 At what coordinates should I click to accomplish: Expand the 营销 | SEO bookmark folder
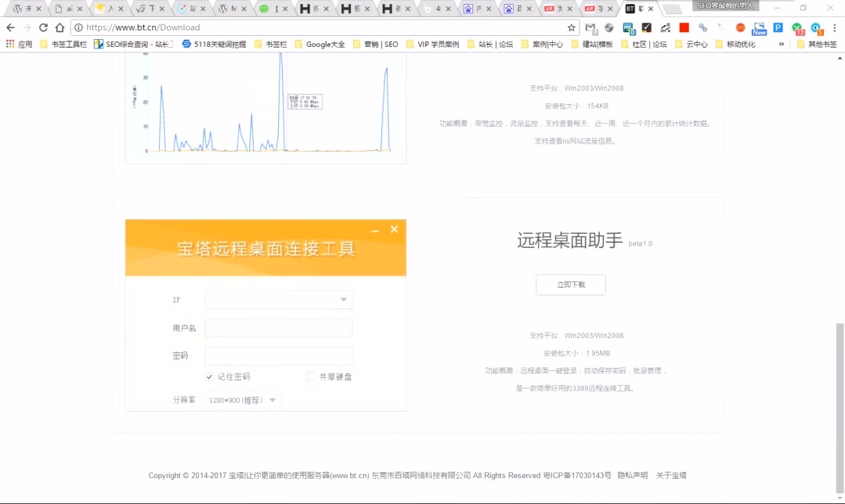pyautogui.click(x=375, y=44)
